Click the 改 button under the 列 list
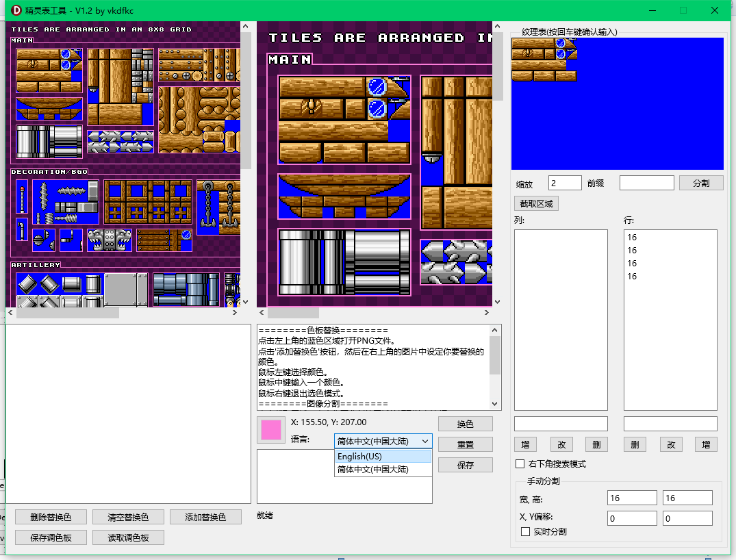The image size is (736, 560). click(x=561, y=444)
